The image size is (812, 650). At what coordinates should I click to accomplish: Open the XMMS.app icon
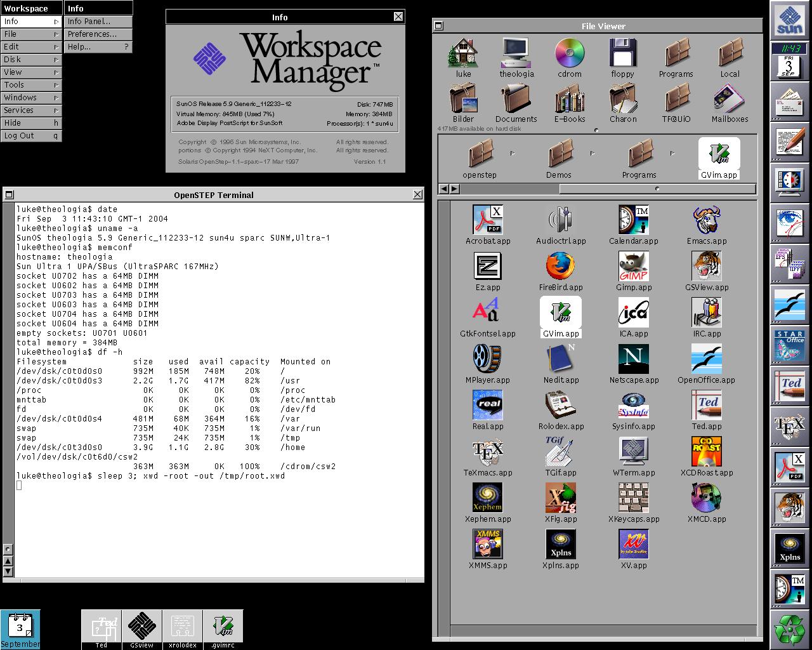[x=487, y=545]
